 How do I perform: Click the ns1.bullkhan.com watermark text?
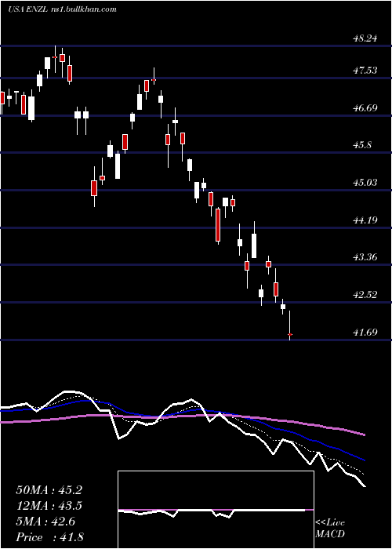click(x=85, y=9)
